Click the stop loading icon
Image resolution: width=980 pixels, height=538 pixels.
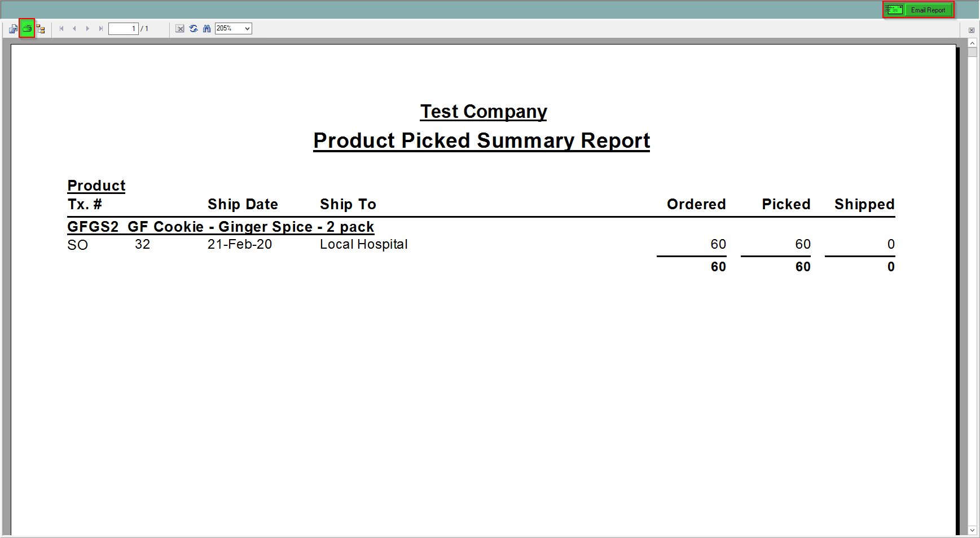pos(179,29)
